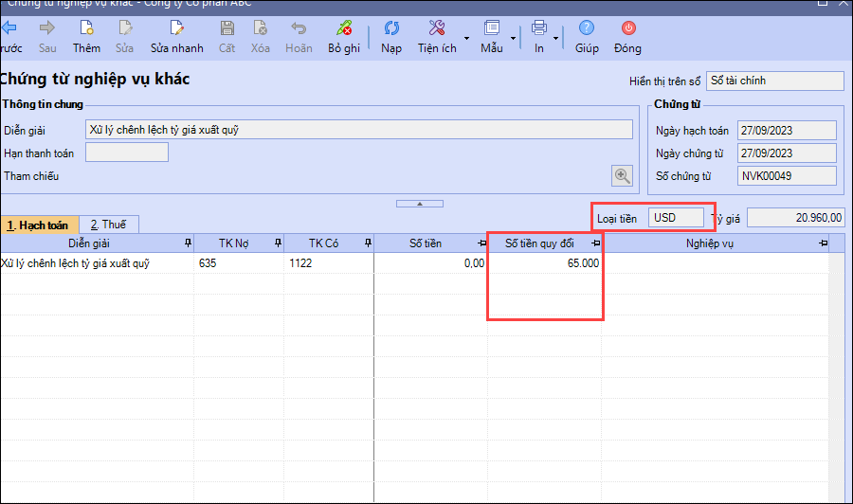Screen dimensions: 853x504
Task: Click the Nạp reload icon
Action: click(390, 28)
